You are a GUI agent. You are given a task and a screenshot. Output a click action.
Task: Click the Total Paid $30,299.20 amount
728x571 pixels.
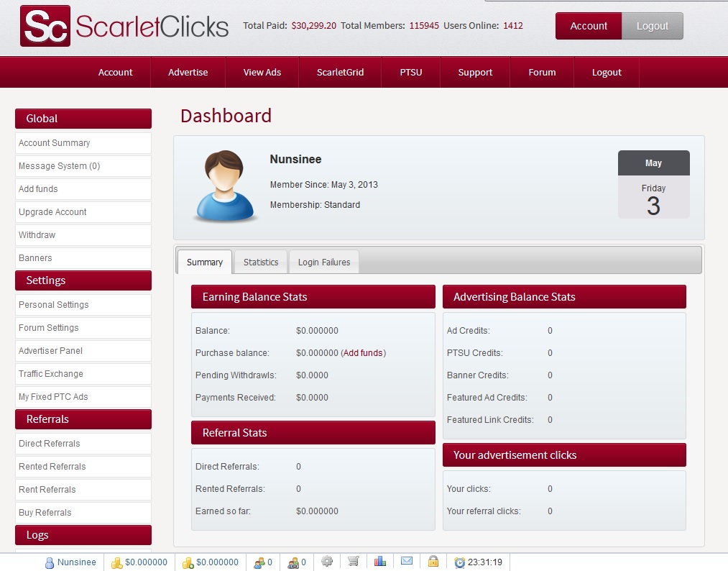[x=313, y=26]
